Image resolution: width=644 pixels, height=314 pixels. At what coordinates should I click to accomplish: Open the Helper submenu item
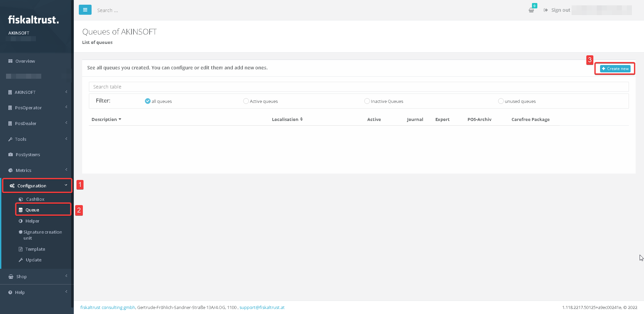(x=32, y=221)
